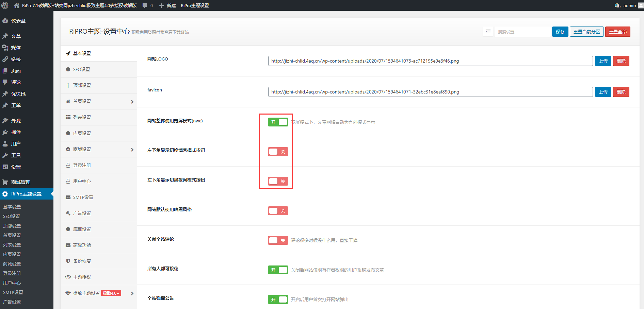
Task: Click the filter icon next to search box
Action: click(x=488, y=31)
